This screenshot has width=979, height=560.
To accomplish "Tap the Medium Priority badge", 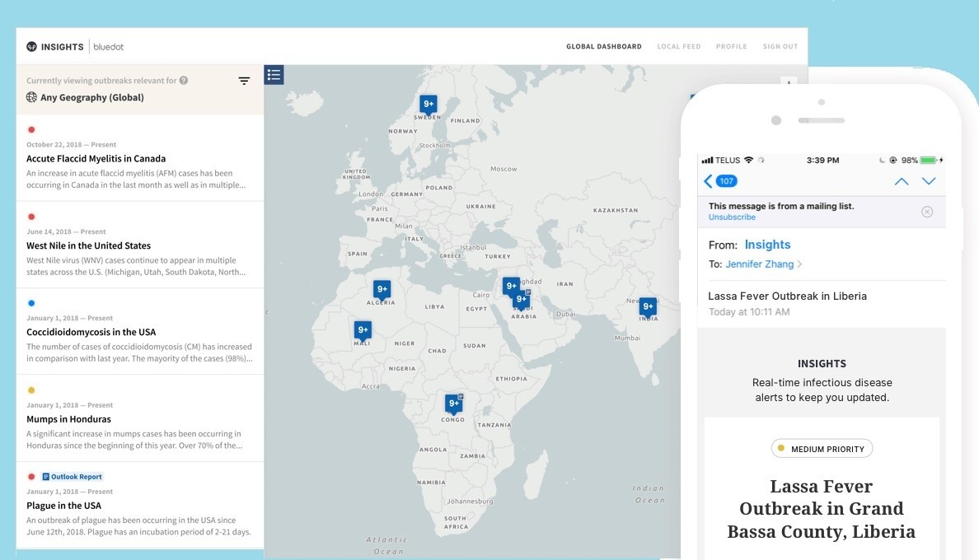I will coord(822,448).
